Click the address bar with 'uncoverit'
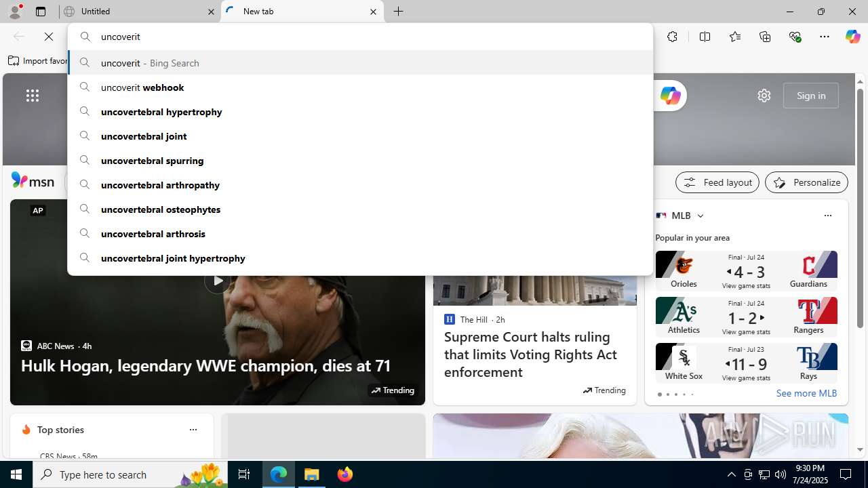This screenshot has width=868, height=488. [361, 37]
